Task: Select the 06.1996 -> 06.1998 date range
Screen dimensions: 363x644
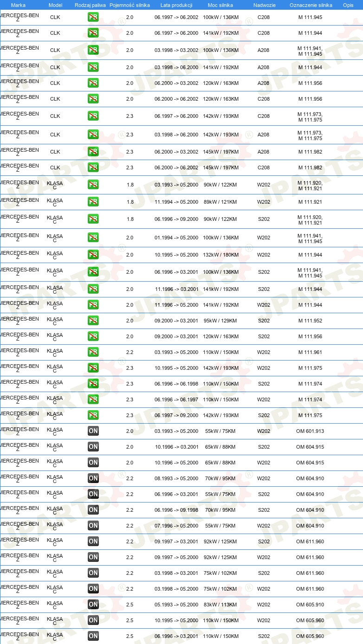Action: click(x=176, y=384)
